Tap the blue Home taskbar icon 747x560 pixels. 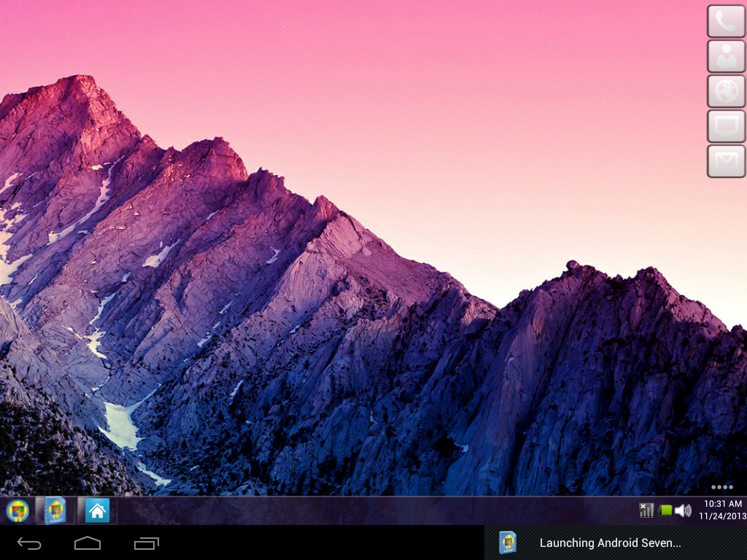(97, 511)
